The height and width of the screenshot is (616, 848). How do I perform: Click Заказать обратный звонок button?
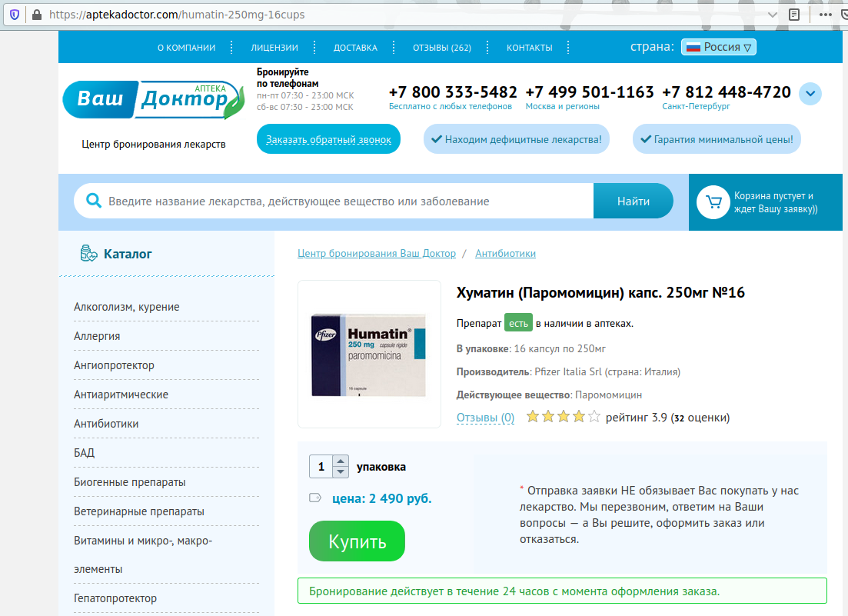[328, 139]
